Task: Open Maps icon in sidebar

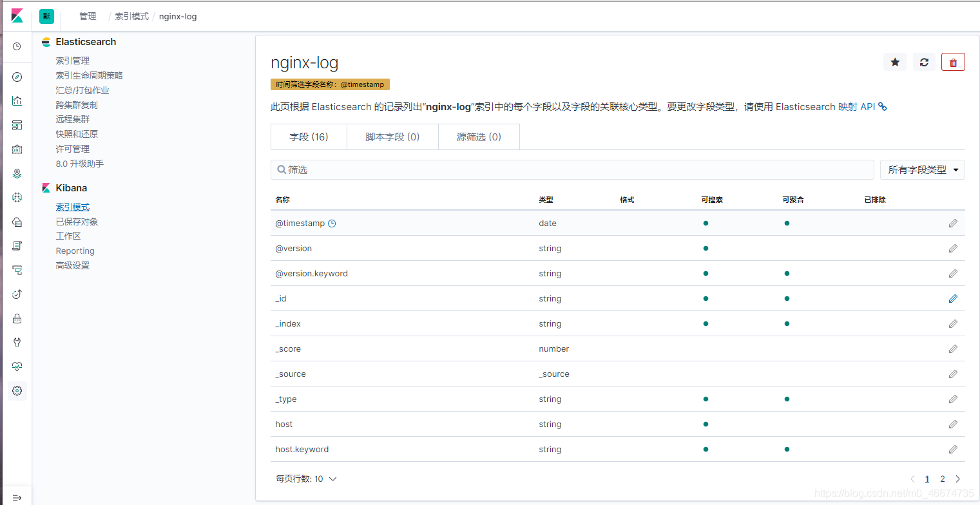Action: 17,173
